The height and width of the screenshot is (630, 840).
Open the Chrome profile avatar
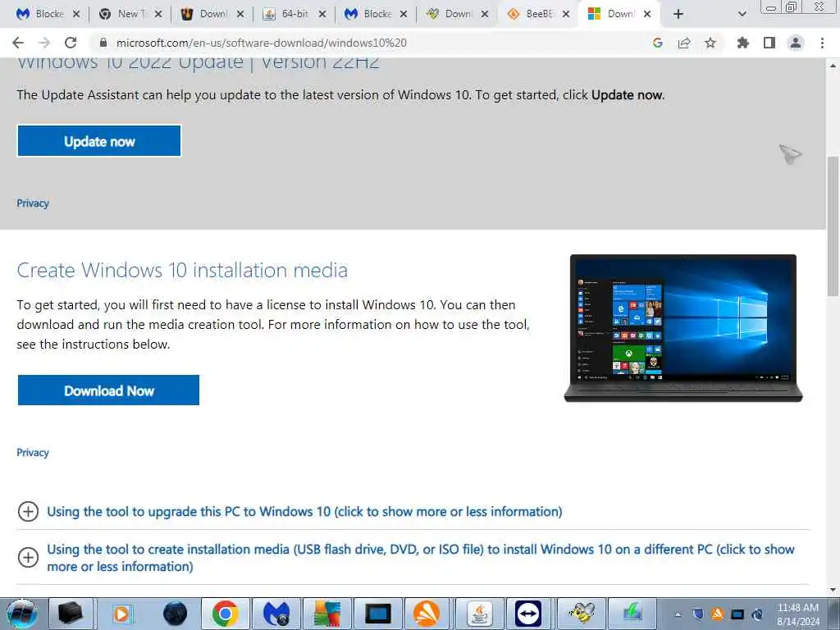pos(796,43)
